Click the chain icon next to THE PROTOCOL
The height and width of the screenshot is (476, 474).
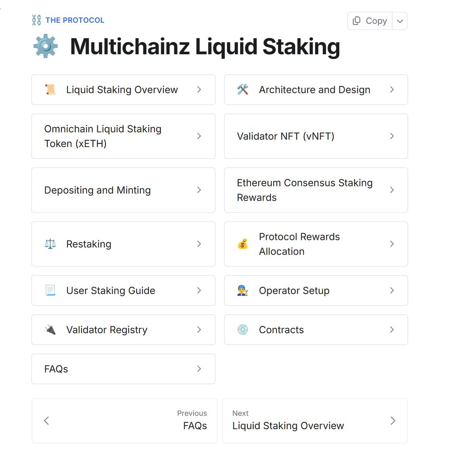pyautogui.click(x=36, y=20)
